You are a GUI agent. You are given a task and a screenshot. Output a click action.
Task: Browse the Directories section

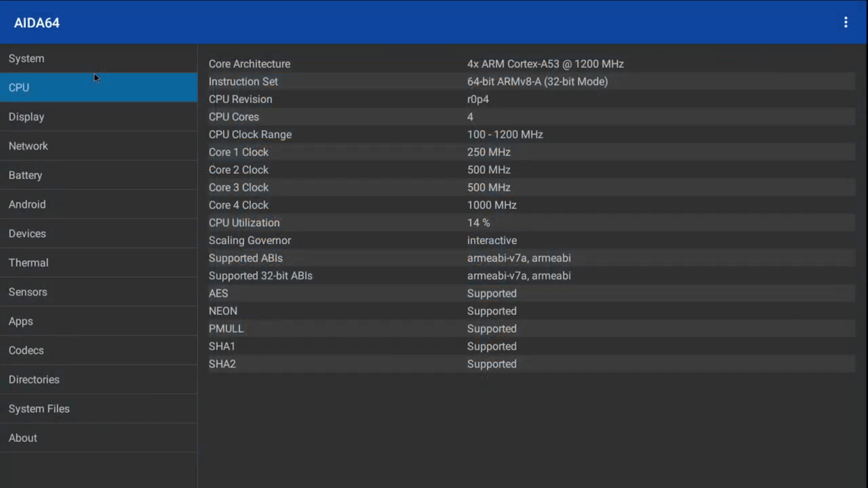point(98,379)
